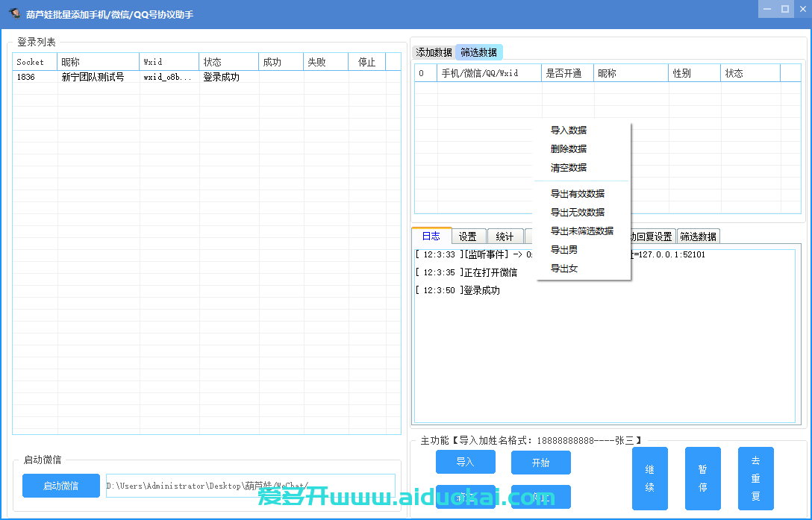Click the 昵称 header in the data table
The width and height of the screenshot is (812, 520).
(631, 73)
